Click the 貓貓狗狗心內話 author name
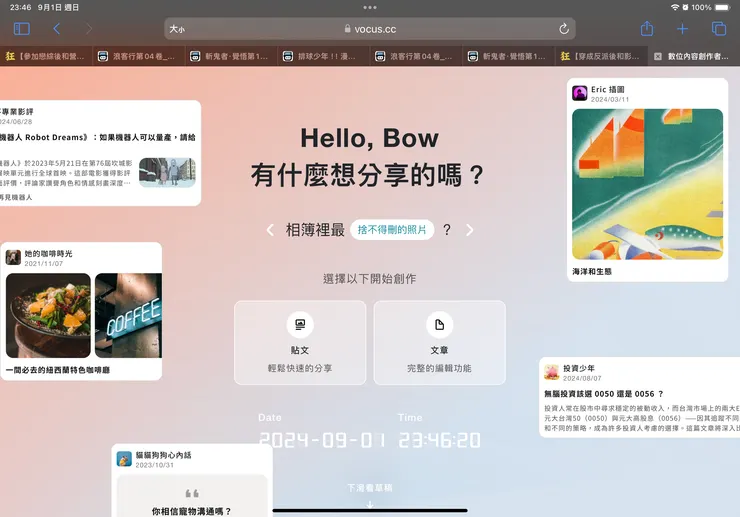Viewport: 740px width, 517px height. 163,455
